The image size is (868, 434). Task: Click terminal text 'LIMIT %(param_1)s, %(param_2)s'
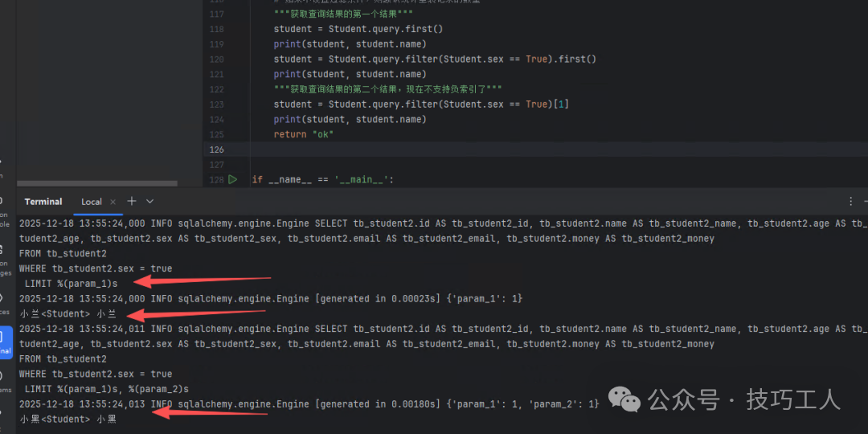click(107, 389)
